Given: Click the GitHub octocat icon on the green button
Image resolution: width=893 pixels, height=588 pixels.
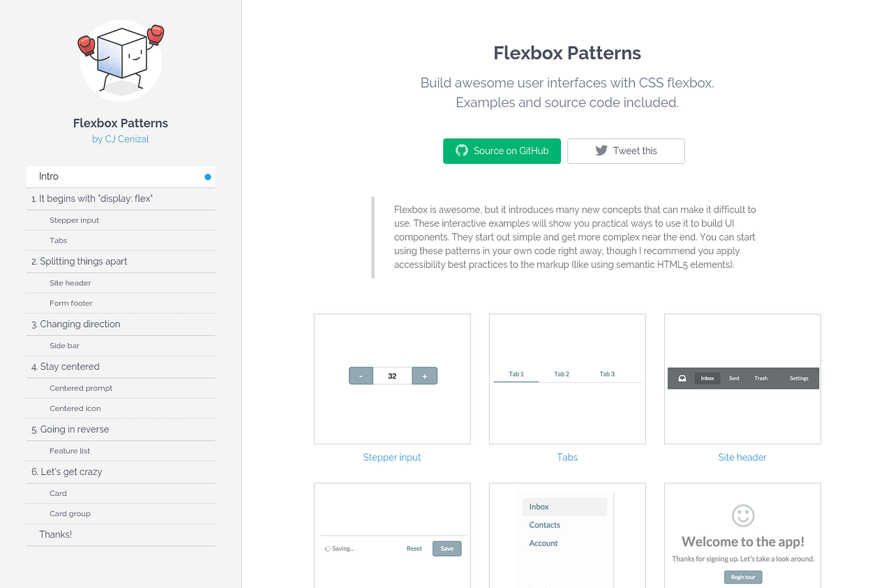Looking at the screenshot, I should point(461,151).
